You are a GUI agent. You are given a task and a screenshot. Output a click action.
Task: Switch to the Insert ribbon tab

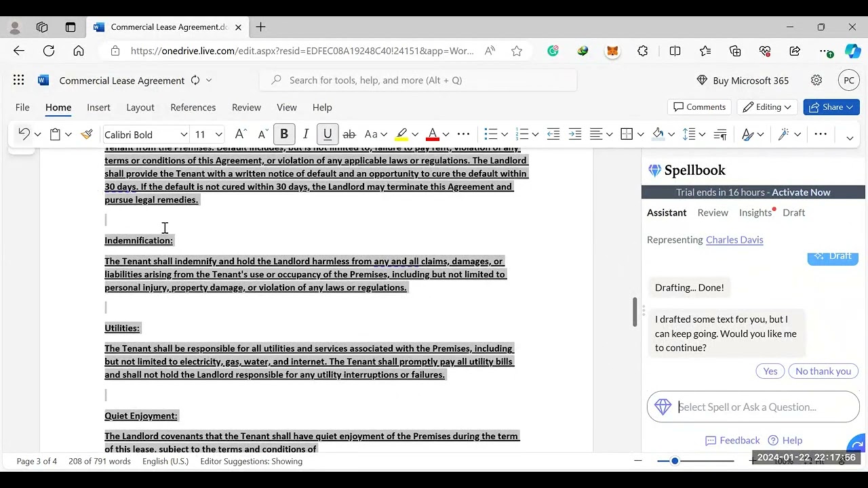98,107
